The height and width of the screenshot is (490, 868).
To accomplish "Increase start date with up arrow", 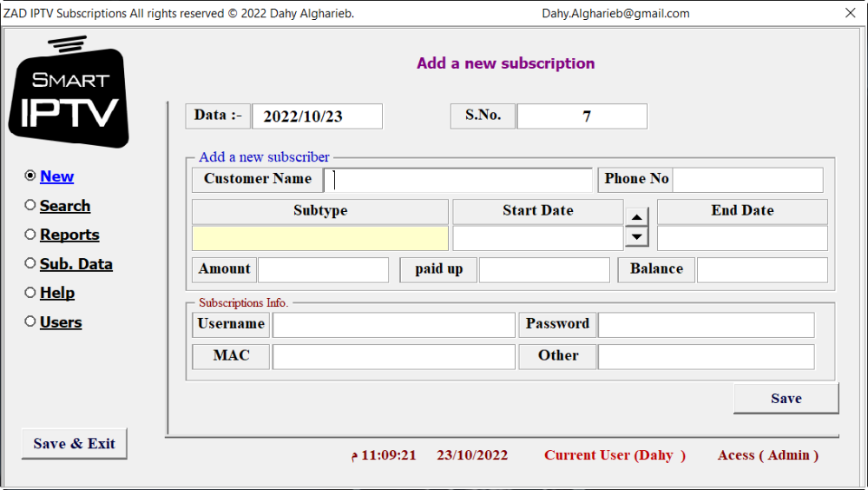I will 636,216.
